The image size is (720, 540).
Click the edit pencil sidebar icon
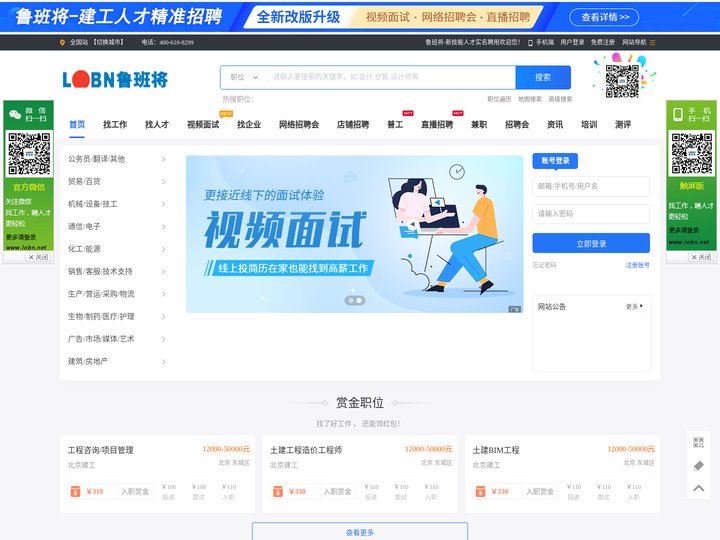pyautogui.click(x=698, y=466)
